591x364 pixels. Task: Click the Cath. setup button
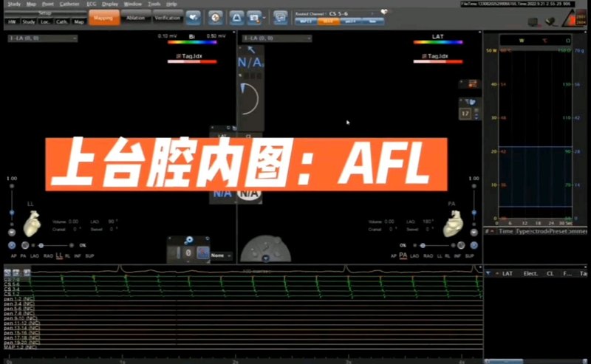click(61, 22)
